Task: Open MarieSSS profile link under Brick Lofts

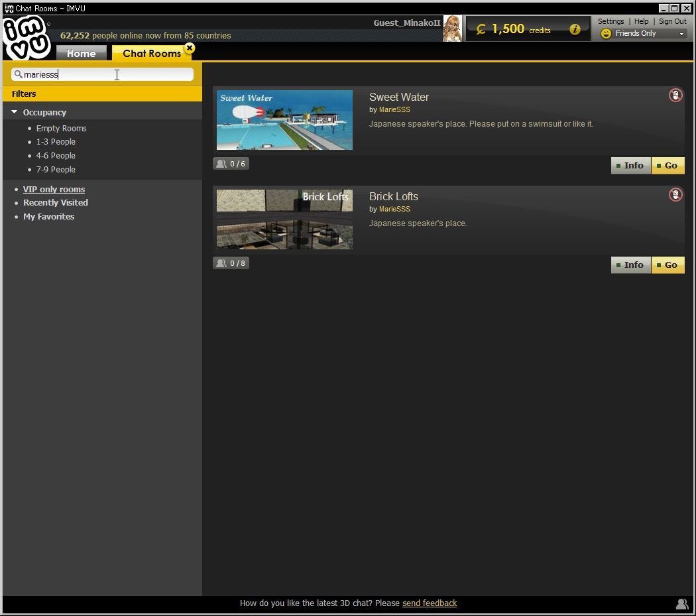Action: 394,209
